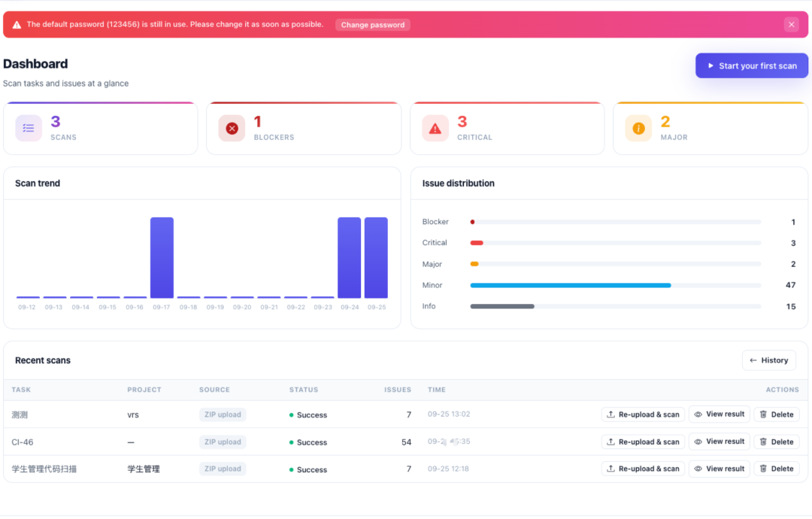Click the 学生管理代码扫描 task name
Screen dimensions: 812x519
coord(44,469)
